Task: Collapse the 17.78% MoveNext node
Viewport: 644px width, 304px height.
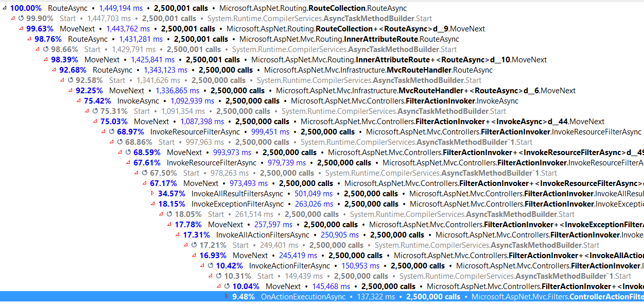Action: click(169, 225)
